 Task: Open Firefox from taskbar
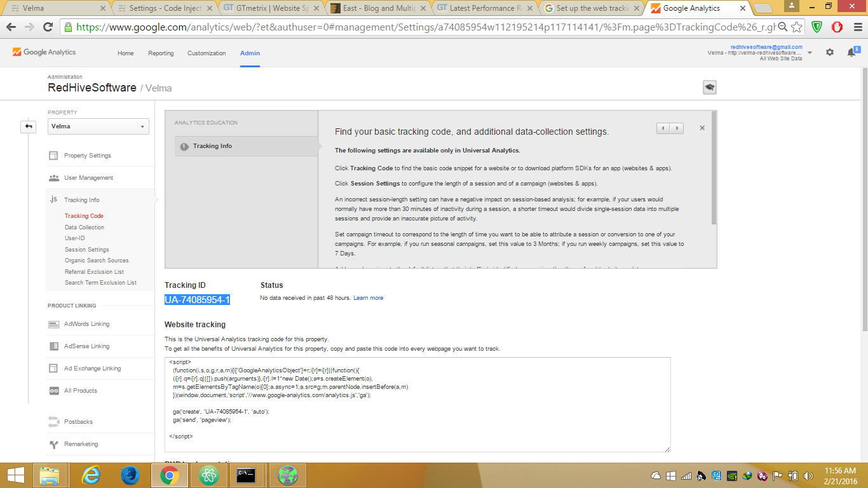(130, 475)
